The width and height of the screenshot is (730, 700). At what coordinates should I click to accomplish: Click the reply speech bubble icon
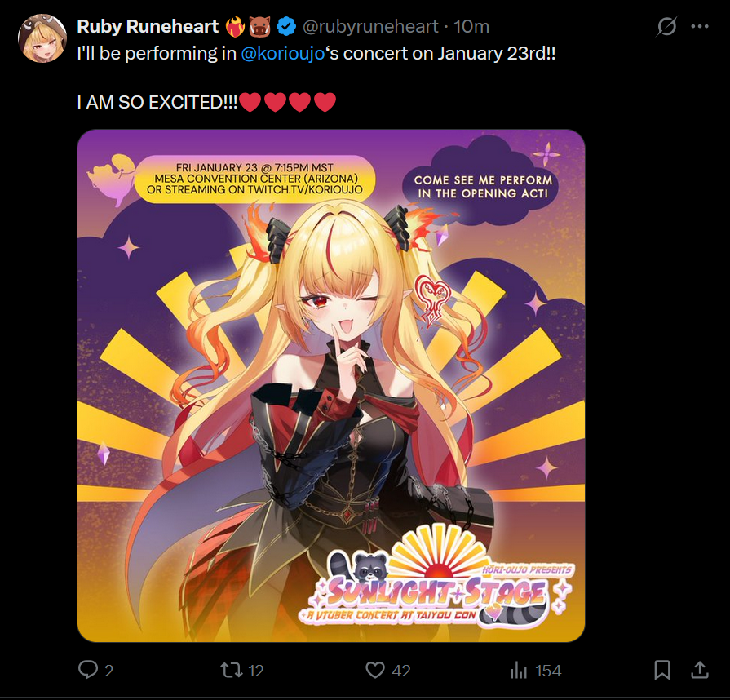(88, 670)
